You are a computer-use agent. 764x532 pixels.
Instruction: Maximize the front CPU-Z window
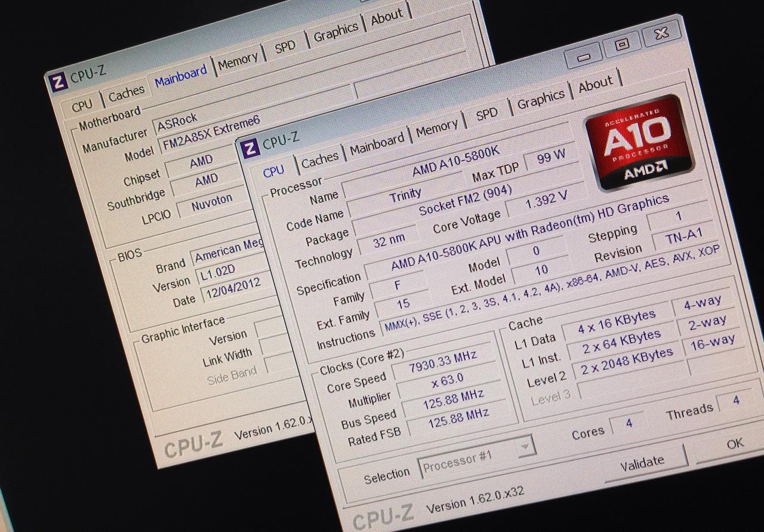pos(622,44)
